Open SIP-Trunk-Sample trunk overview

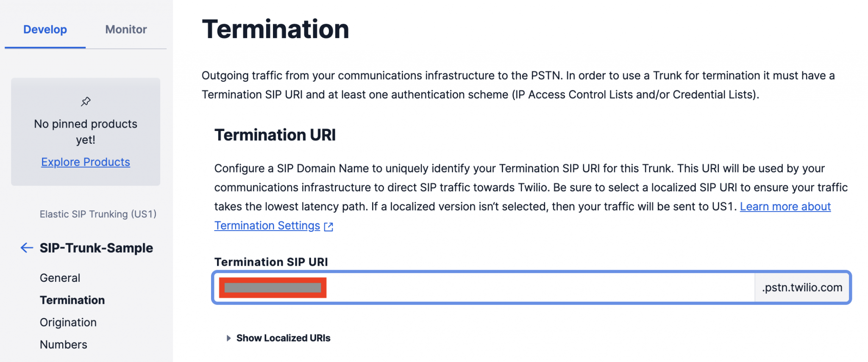(97, 248)
